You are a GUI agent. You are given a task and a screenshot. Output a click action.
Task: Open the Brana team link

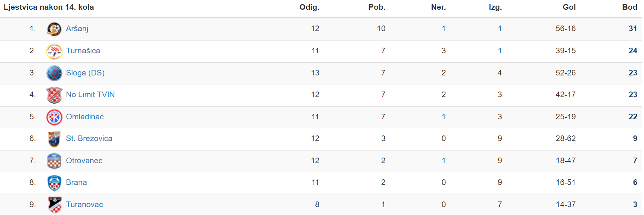(76, 182)
